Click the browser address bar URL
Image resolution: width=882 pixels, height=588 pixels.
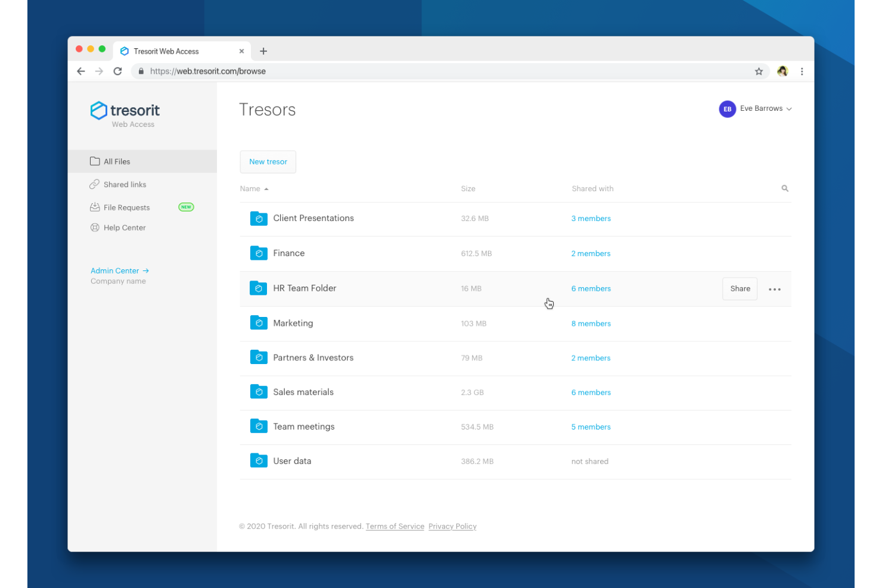point(208,71)
